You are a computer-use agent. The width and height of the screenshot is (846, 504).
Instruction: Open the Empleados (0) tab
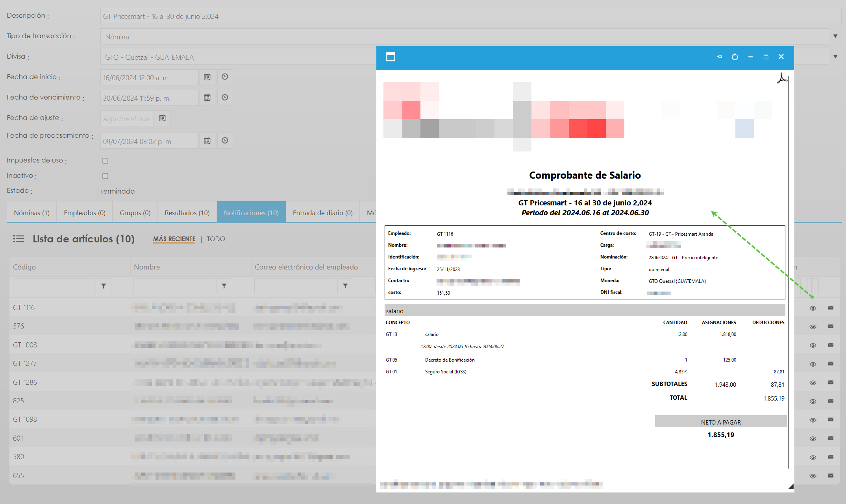coord(85,212)
